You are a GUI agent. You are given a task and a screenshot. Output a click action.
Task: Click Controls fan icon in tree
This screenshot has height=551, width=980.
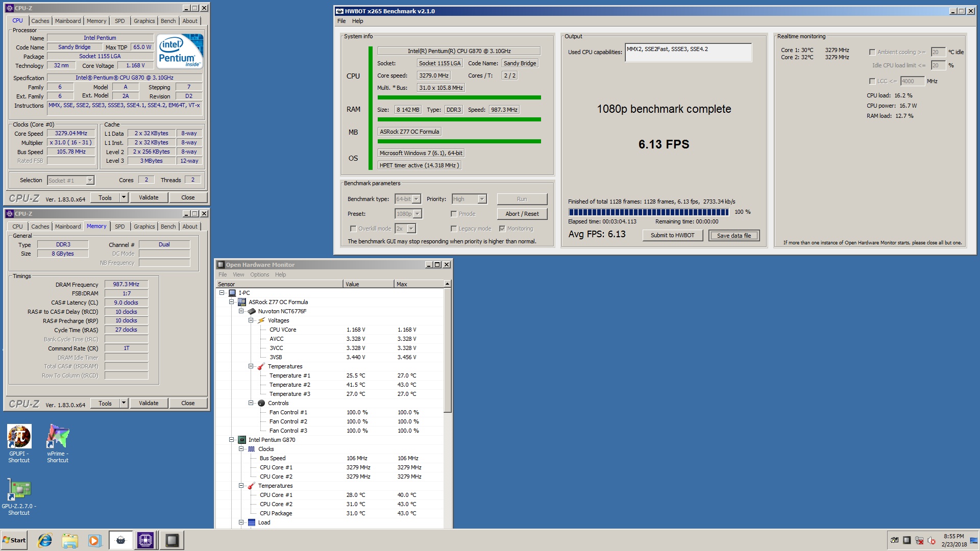click(261, 403)
